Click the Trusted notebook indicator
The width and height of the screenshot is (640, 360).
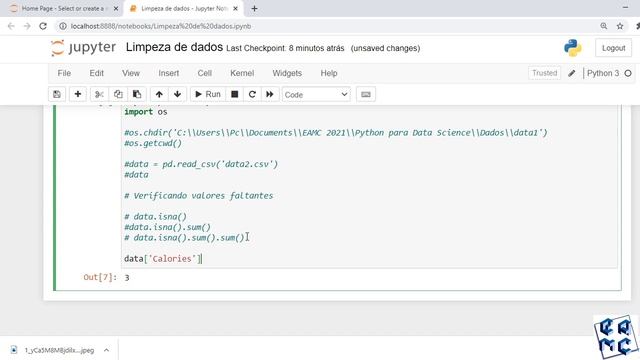pyautogui.click(x=544, y=73)
